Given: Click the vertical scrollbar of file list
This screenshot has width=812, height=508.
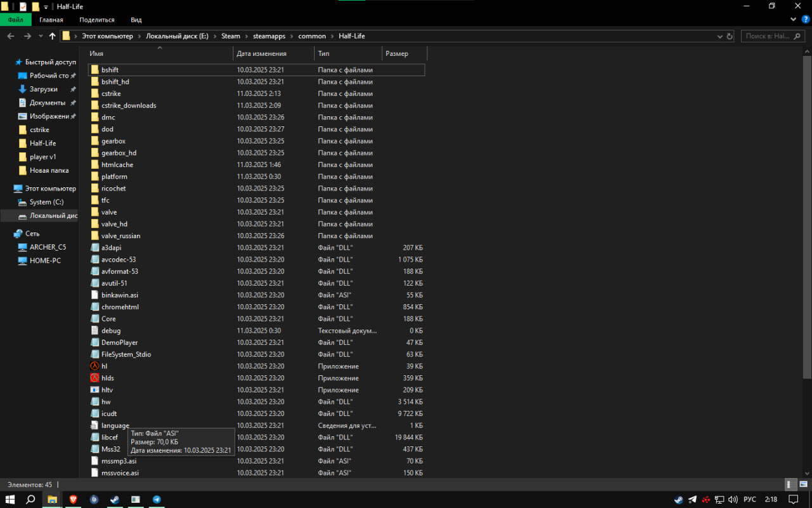Looking at the screenshot, I should click(808, 216).
